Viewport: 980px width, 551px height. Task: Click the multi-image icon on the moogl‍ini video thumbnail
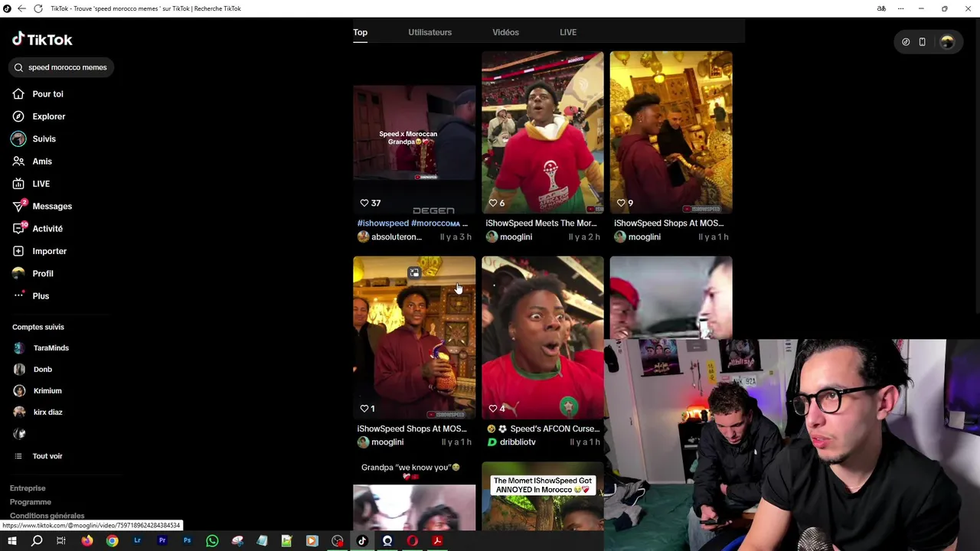(x=414, y=272)
